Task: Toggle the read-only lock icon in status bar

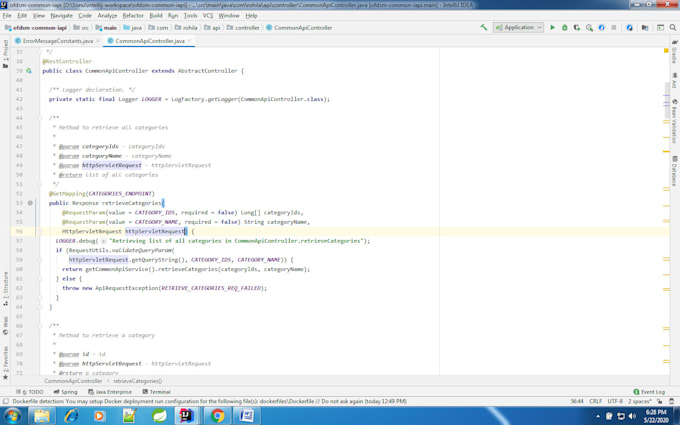Action: click(x=660, y=402)
